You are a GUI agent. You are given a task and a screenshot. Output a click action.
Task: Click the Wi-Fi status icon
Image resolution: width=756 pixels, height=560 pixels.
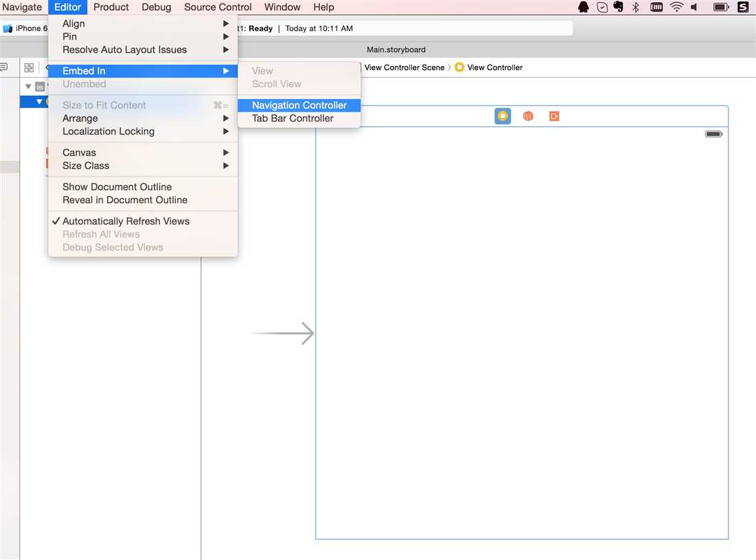point(676,8)
